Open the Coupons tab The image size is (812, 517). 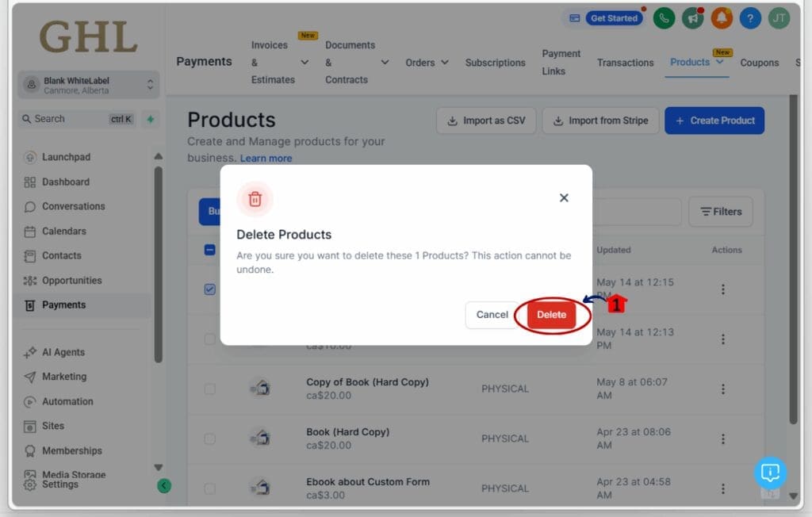[759, 63]
